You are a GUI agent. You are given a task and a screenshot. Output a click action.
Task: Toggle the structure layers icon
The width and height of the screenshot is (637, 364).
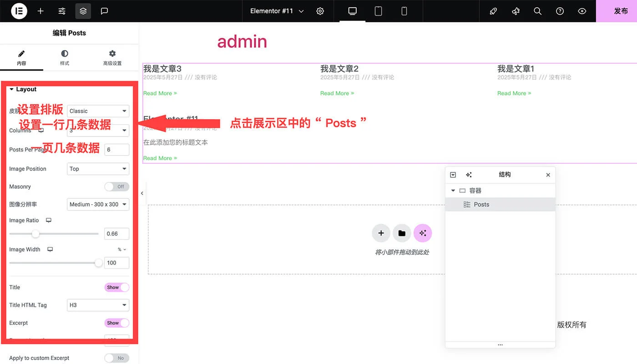[83, 11]
